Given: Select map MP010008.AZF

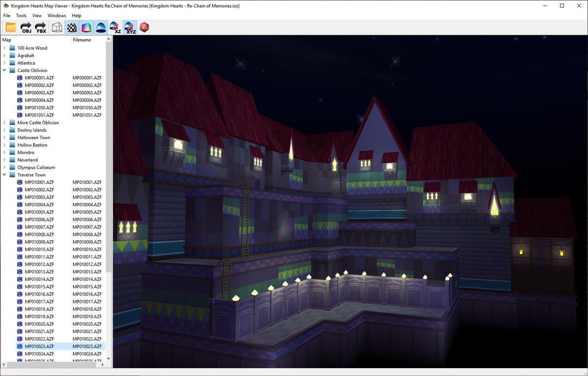Looking at the screenshot, I should click(39, 234).
